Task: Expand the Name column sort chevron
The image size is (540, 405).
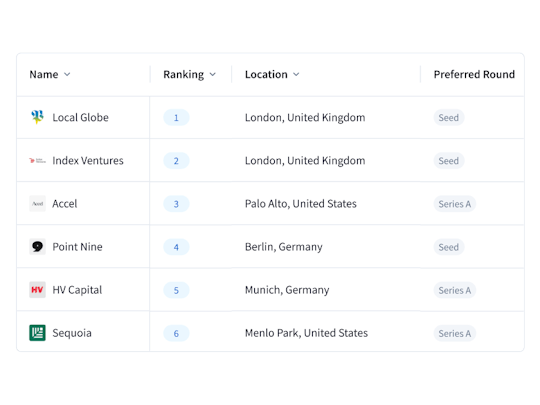Action: click(67, 74)
